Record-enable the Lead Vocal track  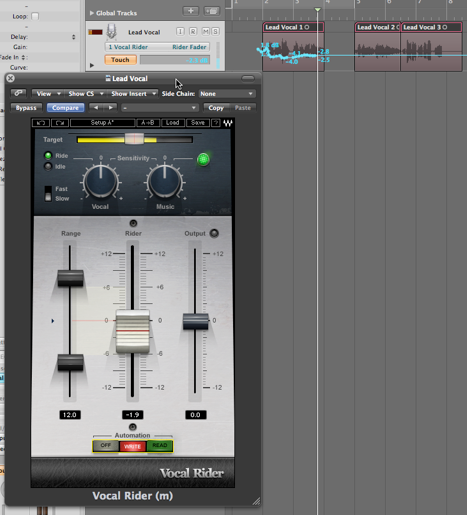click(193, 31)
